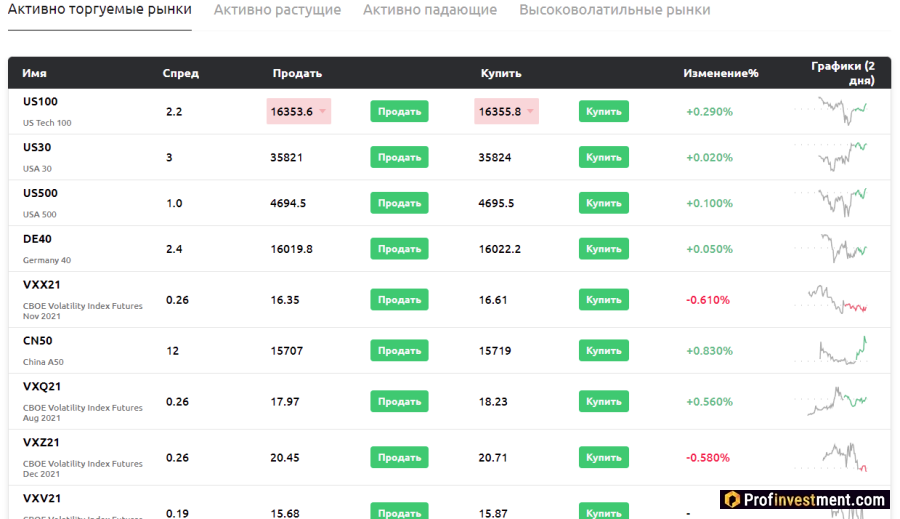This screenshot has width=900, height=519.
Task: Select the VXX21 instrument name
Action: click(41, 285)
